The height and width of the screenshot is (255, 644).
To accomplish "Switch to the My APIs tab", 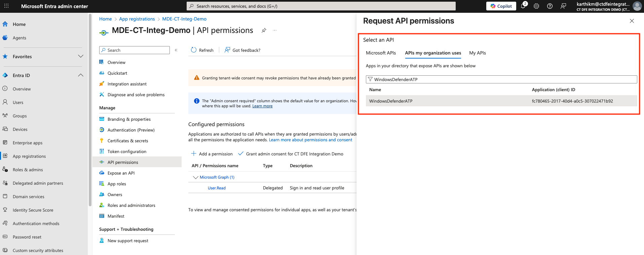I will pyautogui.click(x=477, y=53).
